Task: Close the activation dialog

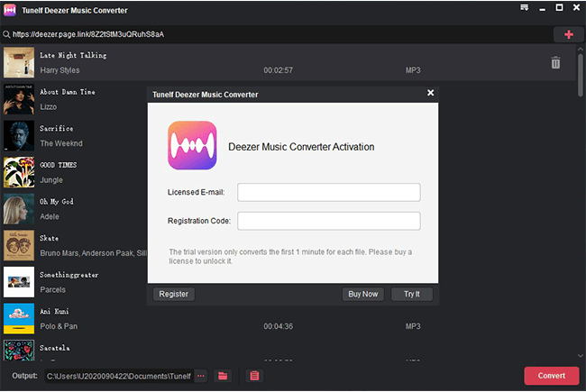Action: coord(431,93)
